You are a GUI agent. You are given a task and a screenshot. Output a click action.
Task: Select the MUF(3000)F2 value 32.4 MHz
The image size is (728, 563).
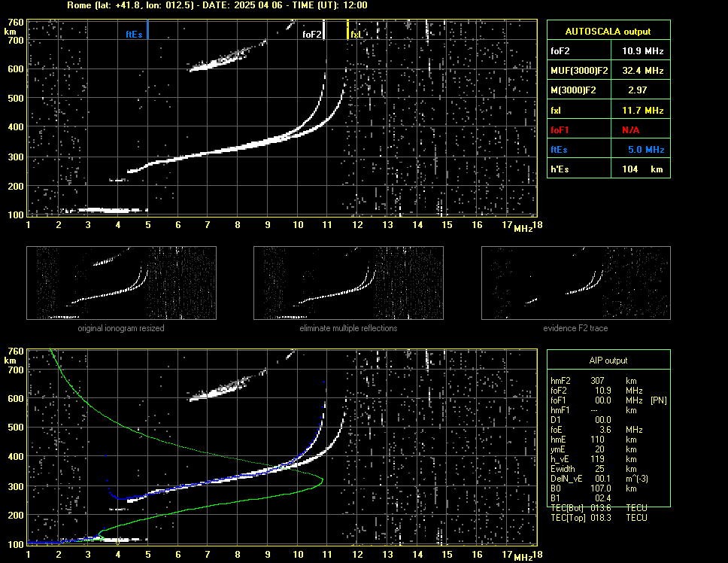(642, 71)
